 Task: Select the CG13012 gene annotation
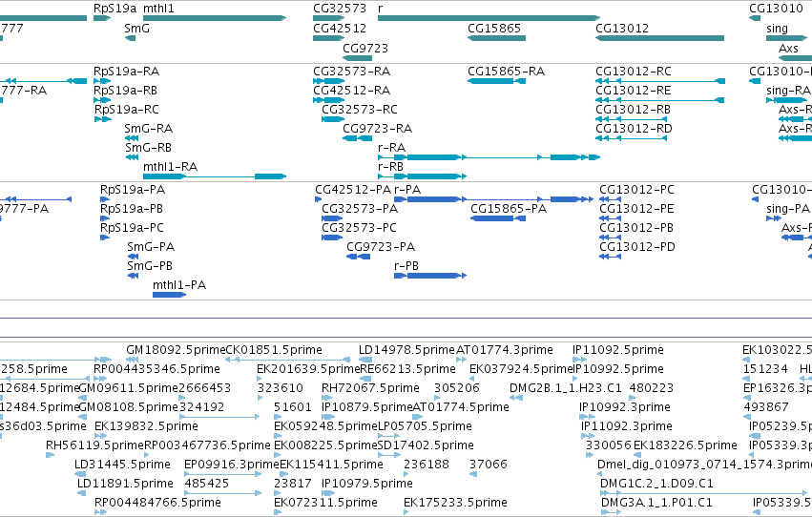(x=659, y=38)
